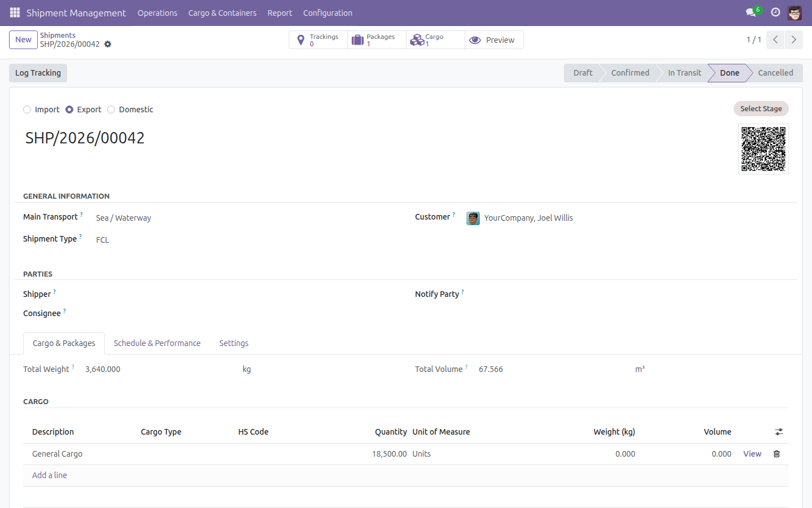Image resolution: width=812 pixels, height=508 pixels.
Task: Go to the next record arrow
Action: (794, 40)
